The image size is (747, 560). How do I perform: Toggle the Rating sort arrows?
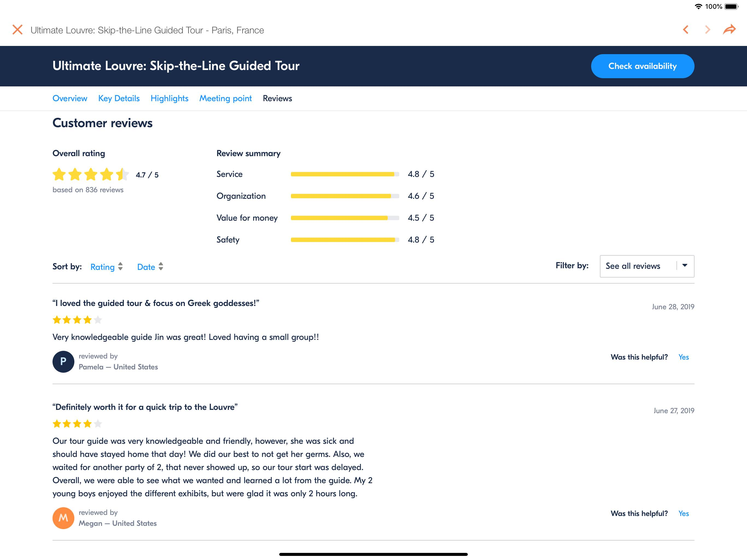pyautogui.click(x=120, y=267)
